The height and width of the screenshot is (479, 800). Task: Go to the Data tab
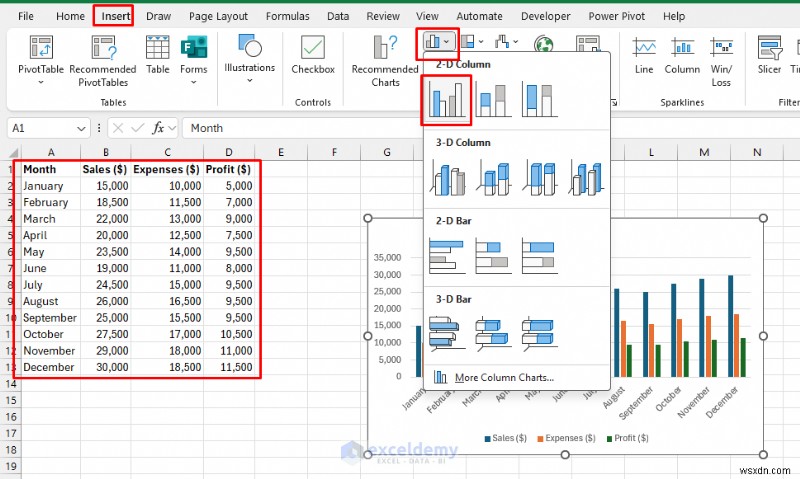338,16
